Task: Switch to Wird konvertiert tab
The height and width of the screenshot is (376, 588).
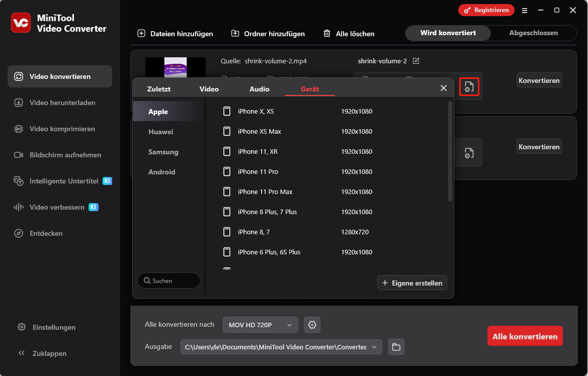Action: pos(448,33)
